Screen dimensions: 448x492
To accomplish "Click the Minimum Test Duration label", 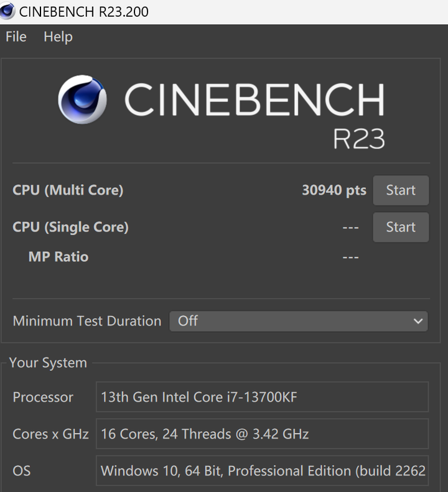I will tap(87, 321).
